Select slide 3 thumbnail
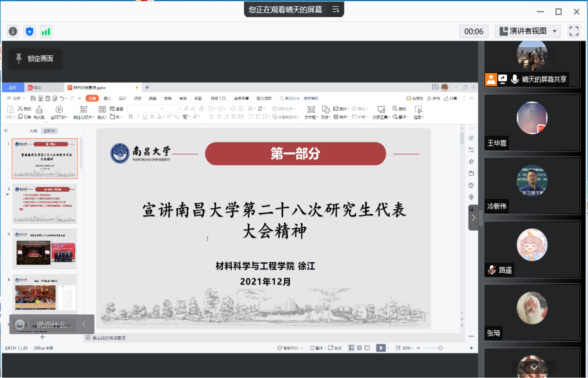Image resolution: width=588 pixels, height=378 pixels. [x=45, y=249]
